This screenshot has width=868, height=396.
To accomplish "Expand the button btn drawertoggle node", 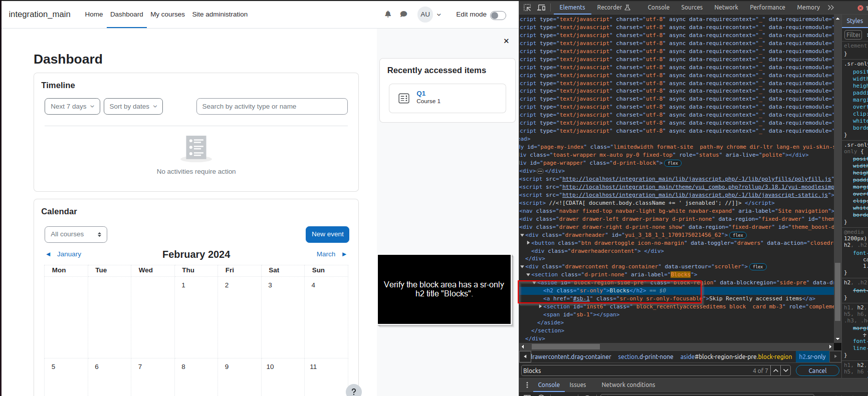I will pos(528,243).
